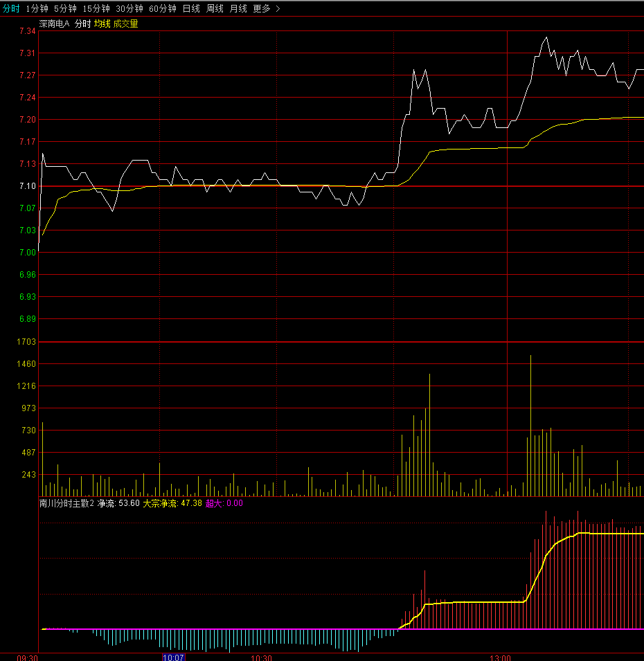This screenshot has width=644, height=661.
Task: Click the 243 volume axis label
Action: tap(28, 475)
